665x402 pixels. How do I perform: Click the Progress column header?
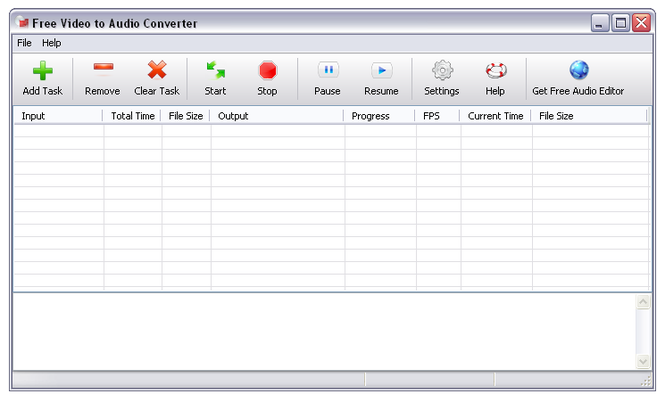tap(380, 116)
